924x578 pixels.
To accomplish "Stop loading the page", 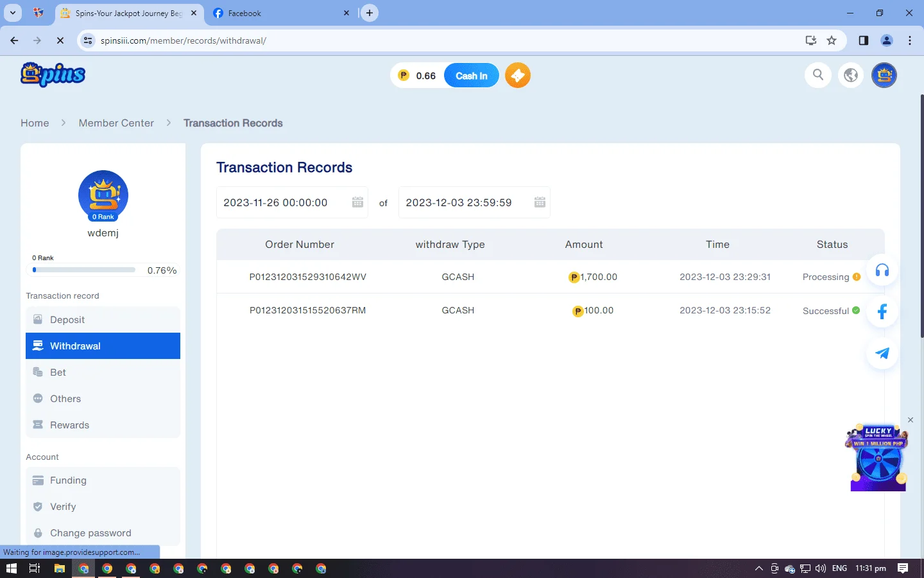I will [60, 40].
